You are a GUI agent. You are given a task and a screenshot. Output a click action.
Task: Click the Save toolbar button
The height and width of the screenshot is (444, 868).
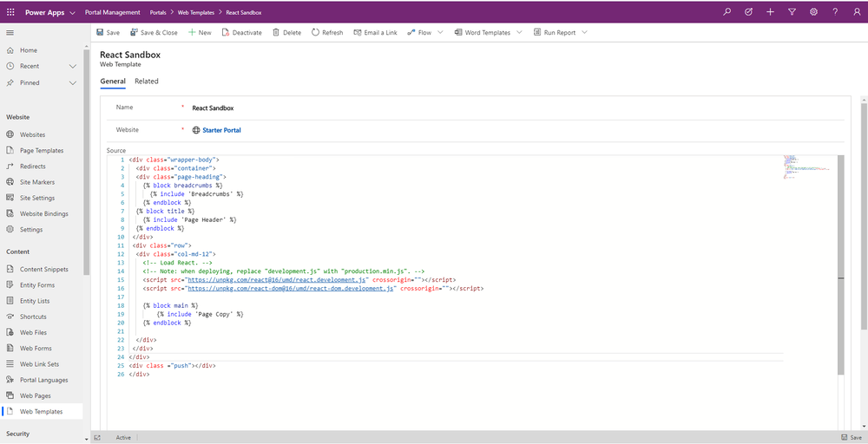click(108, 33)
